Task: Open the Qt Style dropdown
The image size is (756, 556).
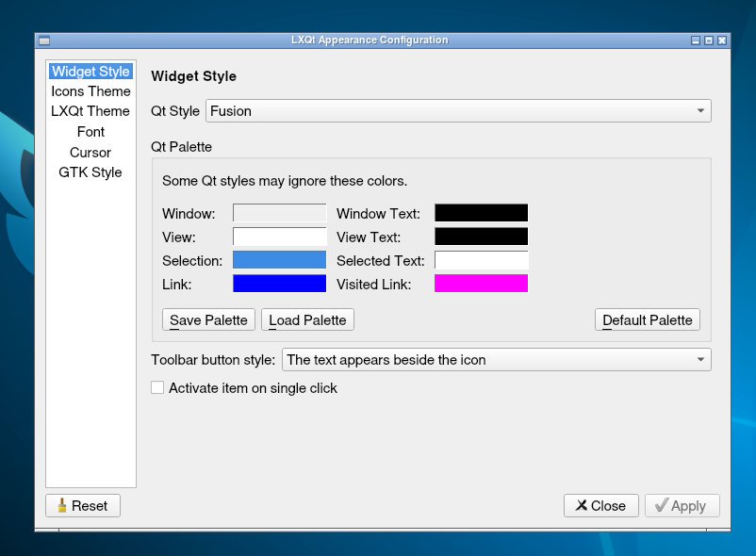Action: click(458, 111)
